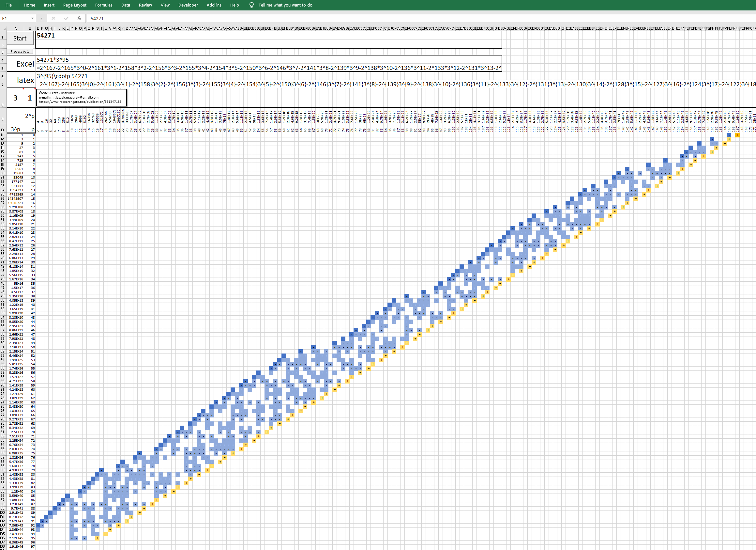
Task: Select the '3^p' label cell
Action: click(15, 129)
